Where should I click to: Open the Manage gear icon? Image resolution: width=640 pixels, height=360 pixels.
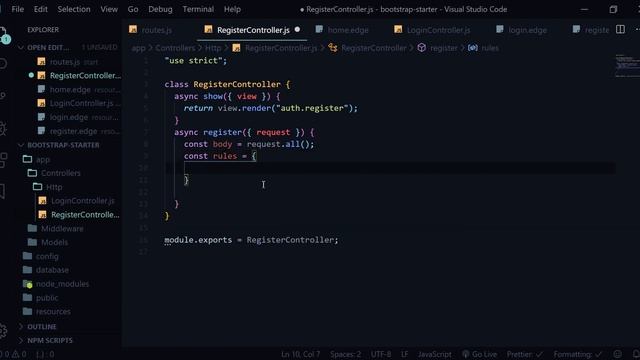[x=3, y=331]
